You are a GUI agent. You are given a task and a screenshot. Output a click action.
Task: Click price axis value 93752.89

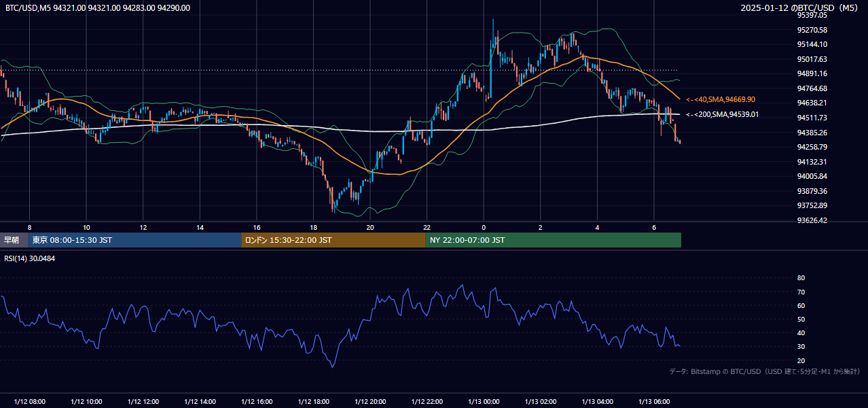pyautogui.click(x=812, y=205)
